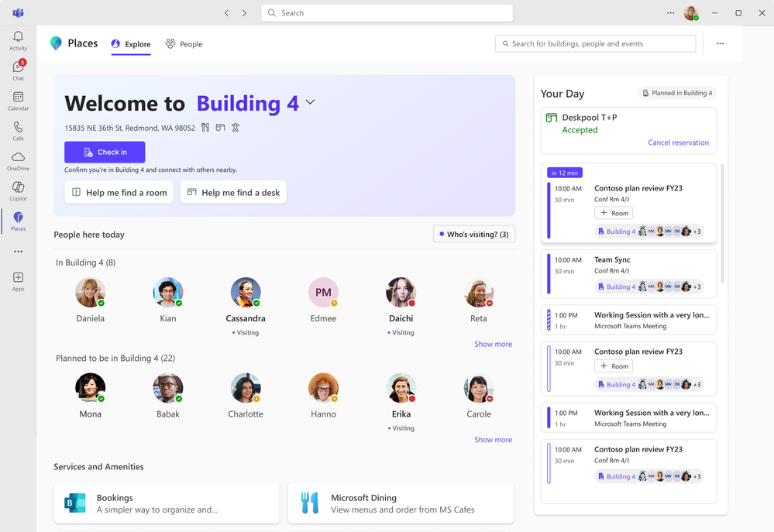Click the Check in button
Viewport: 774px width, 532px height.
[105, 152]
